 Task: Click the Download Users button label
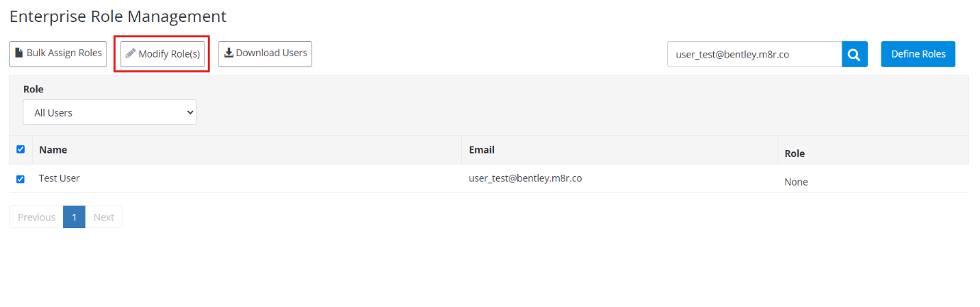(271, 53)
